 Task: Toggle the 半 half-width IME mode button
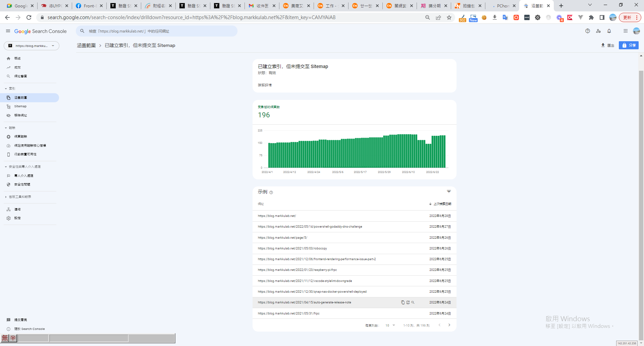(x=13, y=338)
